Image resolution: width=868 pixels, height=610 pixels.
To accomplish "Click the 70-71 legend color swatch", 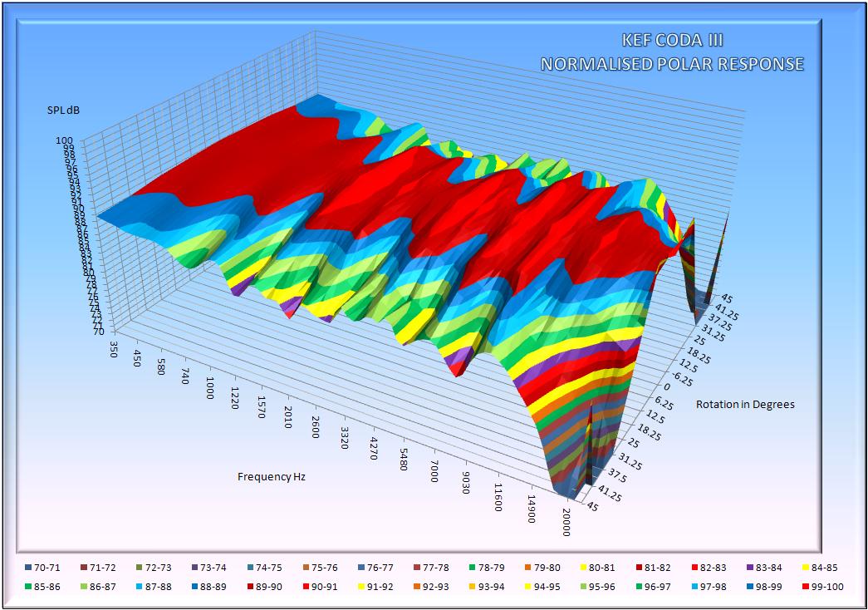I will (27, 568).
